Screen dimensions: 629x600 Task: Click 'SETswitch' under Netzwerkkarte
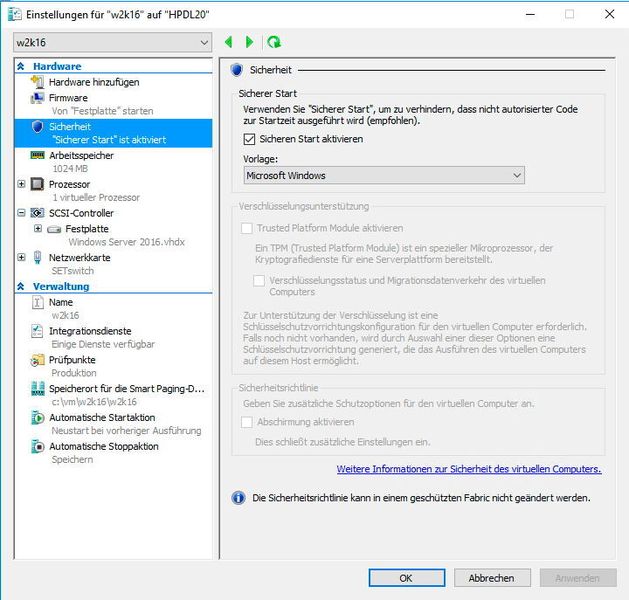click(x=73, y=271)
